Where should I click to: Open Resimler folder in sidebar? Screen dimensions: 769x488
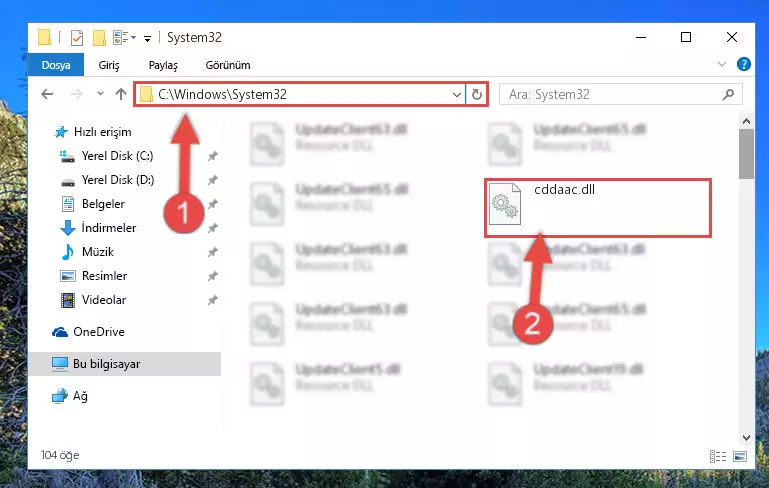(x=104, y=276)
